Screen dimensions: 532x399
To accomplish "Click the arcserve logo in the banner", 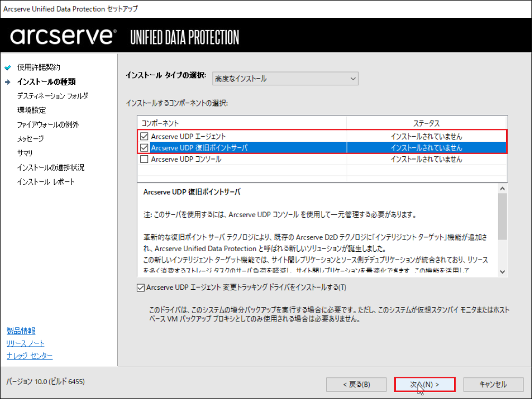I will 63,36.
